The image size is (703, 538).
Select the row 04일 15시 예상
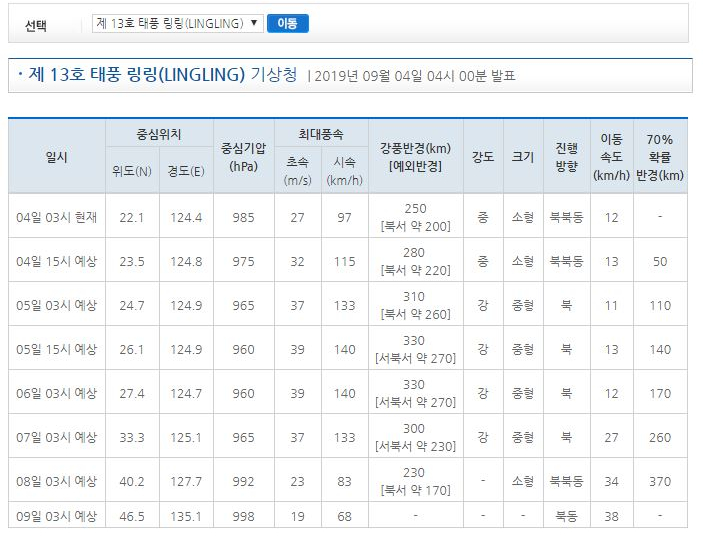point(348,260)
